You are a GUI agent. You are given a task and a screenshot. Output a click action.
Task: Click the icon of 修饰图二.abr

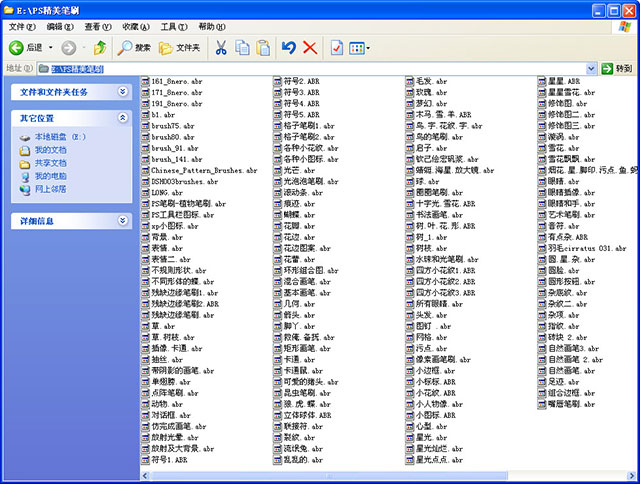click(x=542, y=115)
